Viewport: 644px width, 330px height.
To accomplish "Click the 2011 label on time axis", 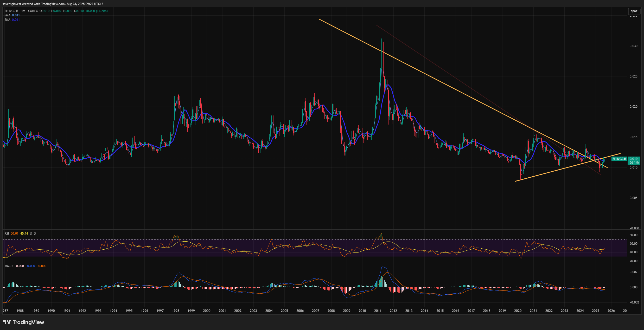I will (x=378, y=311).
